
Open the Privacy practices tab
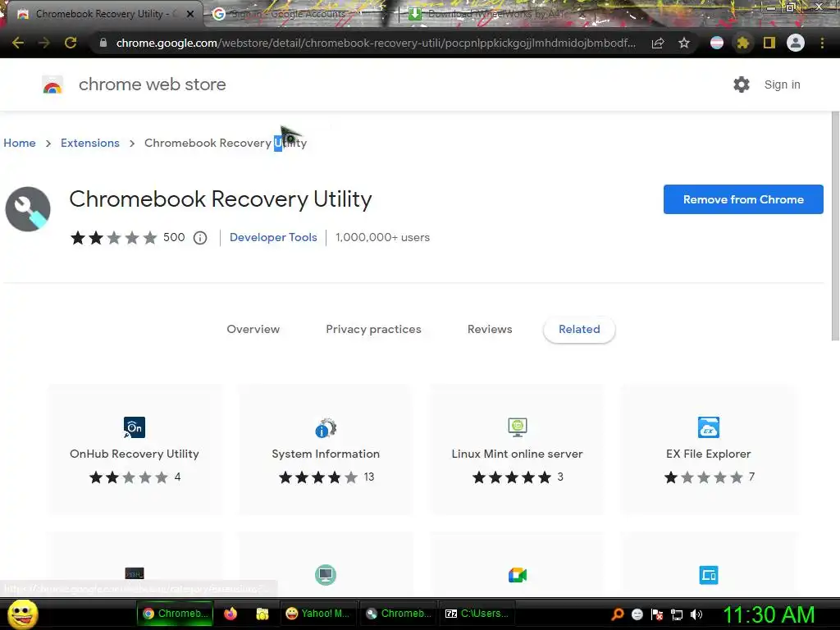(x=373, y=330)
